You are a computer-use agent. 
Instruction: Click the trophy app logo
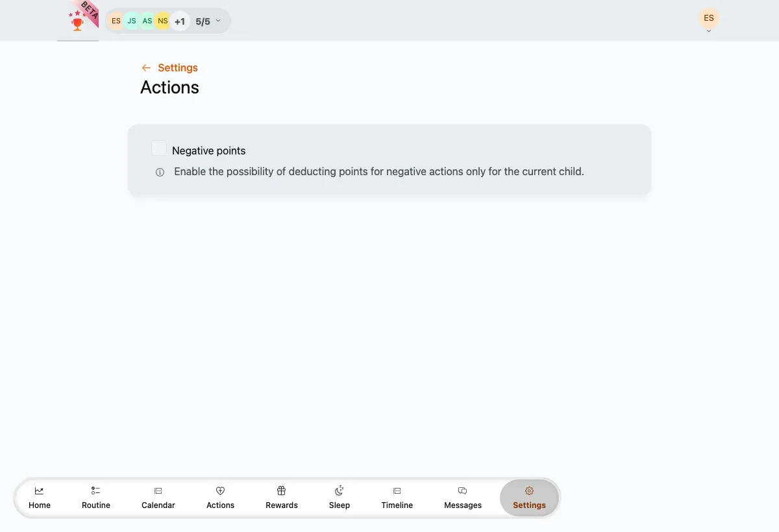click(x=78, y=21)
